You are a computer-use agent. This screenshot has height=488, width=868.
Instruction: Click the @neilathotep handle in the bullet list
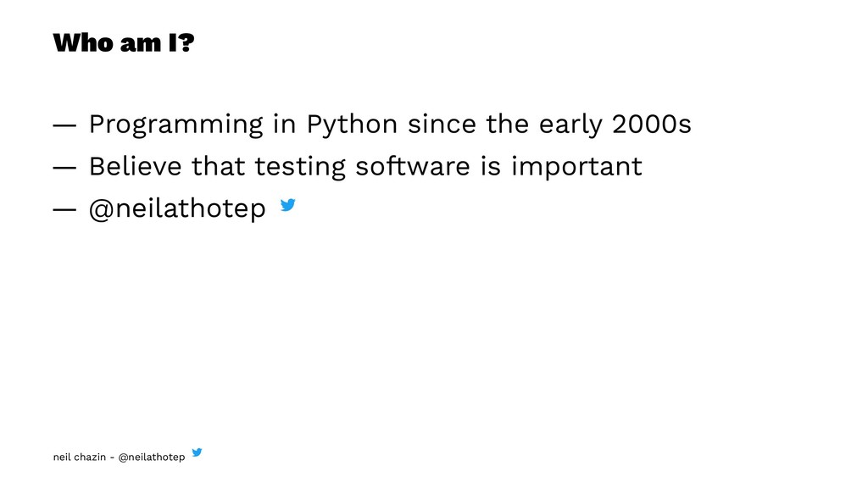coord(177,208)
